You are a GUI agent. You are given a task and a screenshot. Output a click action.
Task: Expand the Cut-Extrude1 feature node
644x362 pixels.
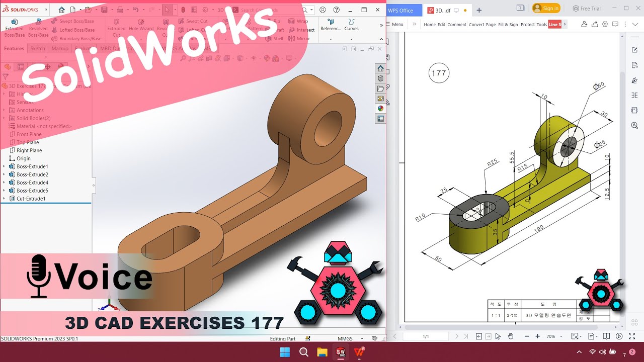[4, 199]
